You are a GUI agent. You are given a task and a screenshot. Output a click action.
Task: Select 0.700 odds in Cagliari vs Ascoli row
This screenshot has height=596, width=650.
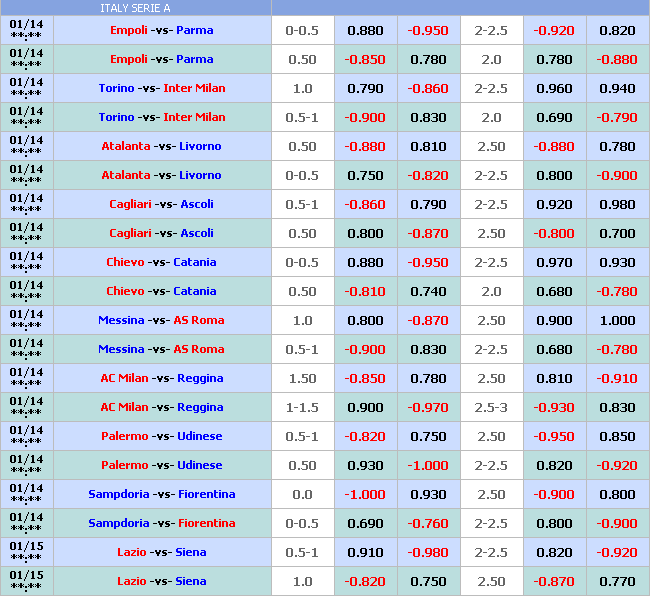pos(617,233)
